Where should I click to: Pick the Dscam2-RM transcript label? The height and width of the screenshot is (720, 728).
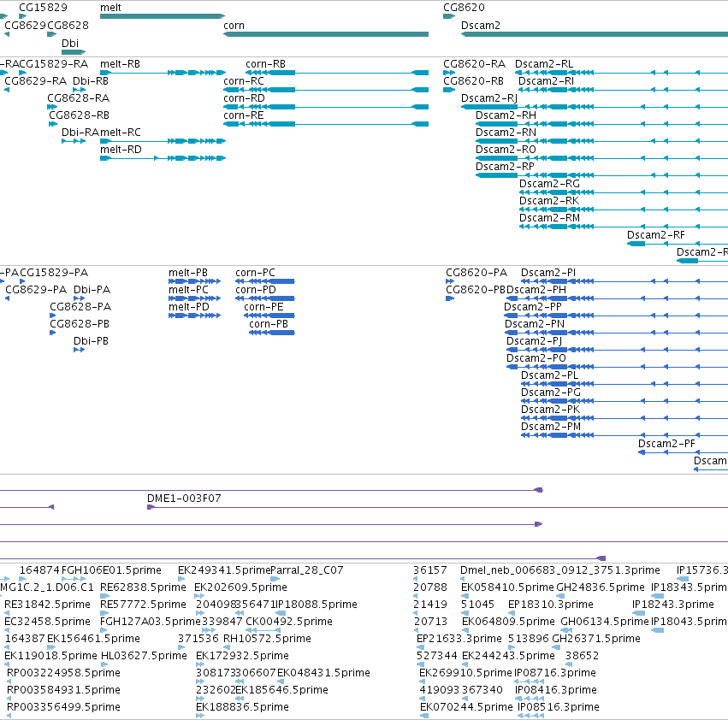pyautogui.click(x=550, y=218)
